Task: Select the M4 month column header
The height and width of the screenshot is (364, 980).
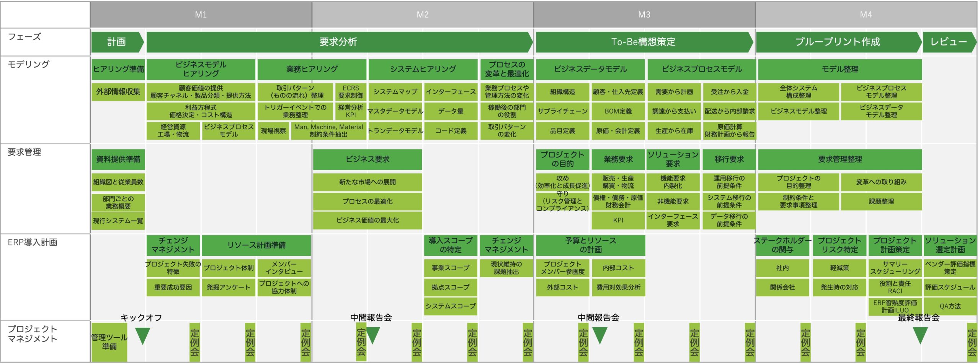Action: [866, 15]
